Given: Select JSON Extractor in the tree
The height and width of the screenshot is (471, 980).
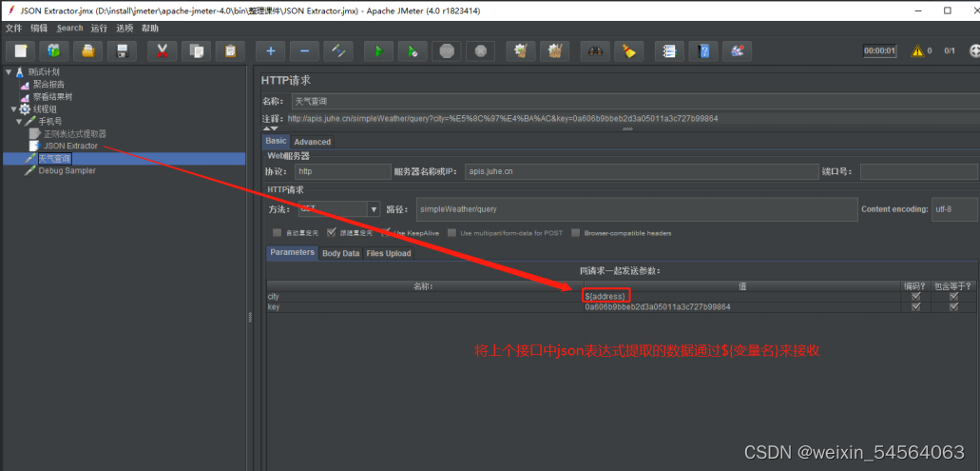Looking at the screenshot, I should pos(70,146).
